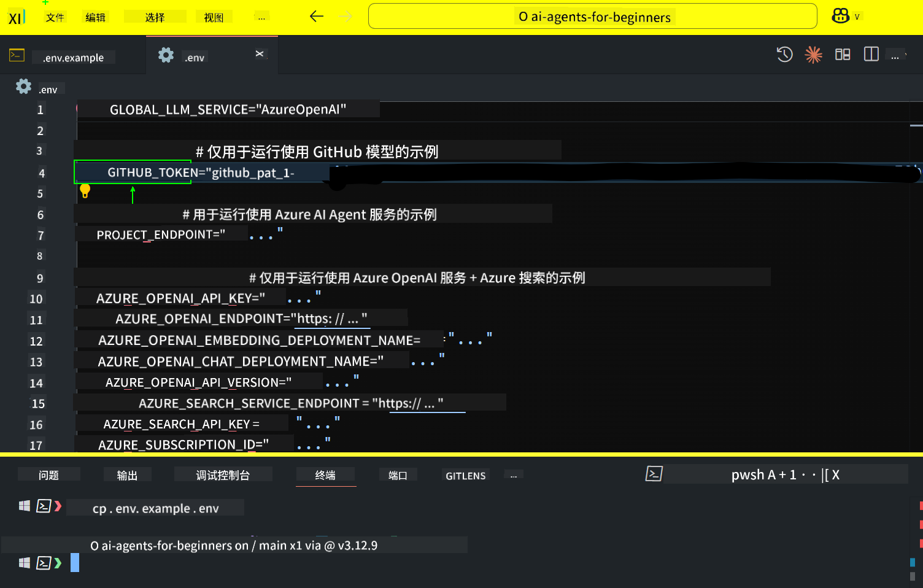Go back with the left arrow

point(317,17)
